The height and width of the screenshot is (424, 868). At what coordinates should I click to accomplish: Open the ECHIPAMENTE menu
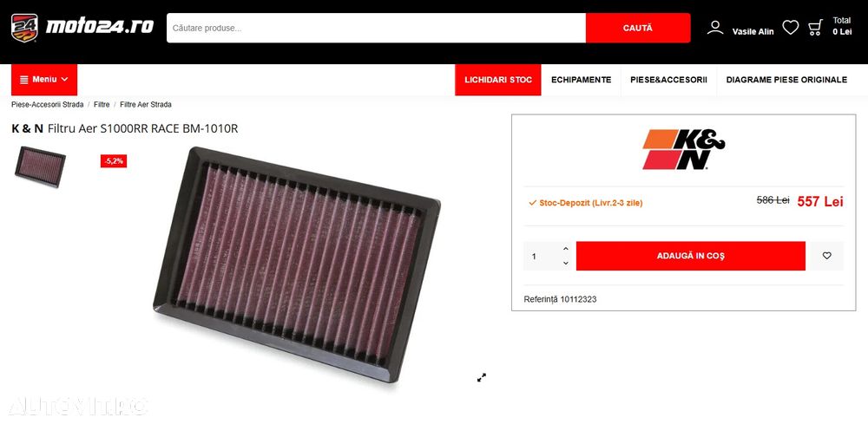(x=582, y=80)
